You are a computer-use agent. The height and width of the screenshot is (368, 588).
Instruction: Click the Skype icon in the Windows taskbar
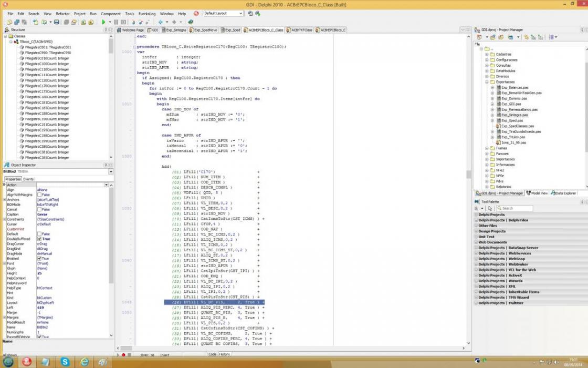(x=65, y=362)
